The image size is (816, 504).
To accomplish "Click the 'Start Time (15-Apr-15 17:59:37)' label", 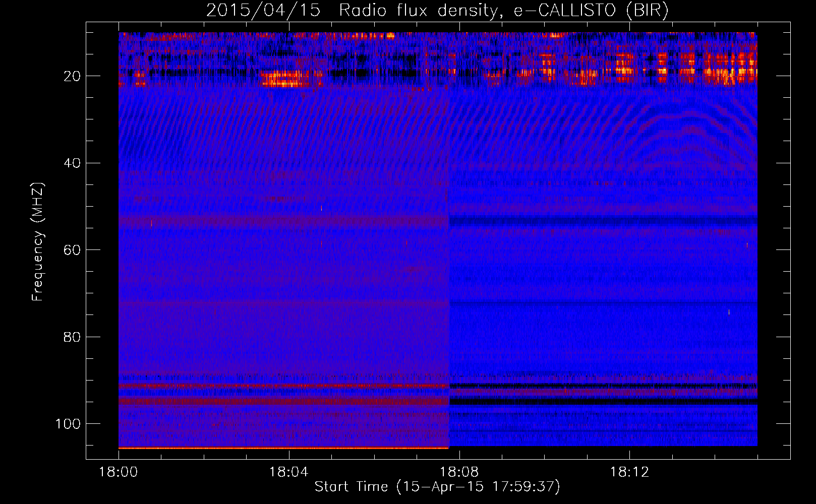I will pyautogui.click(x=437, y=487).
